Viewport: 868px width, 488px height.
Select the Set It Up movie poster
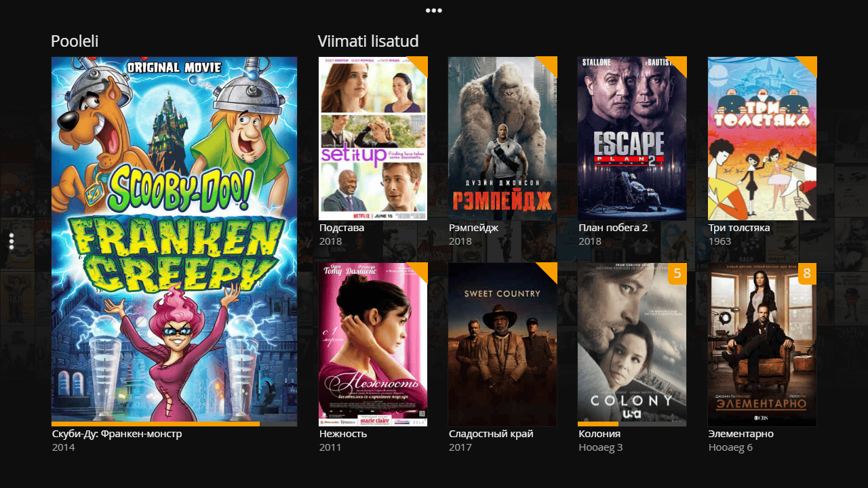[x=373, y=138]
